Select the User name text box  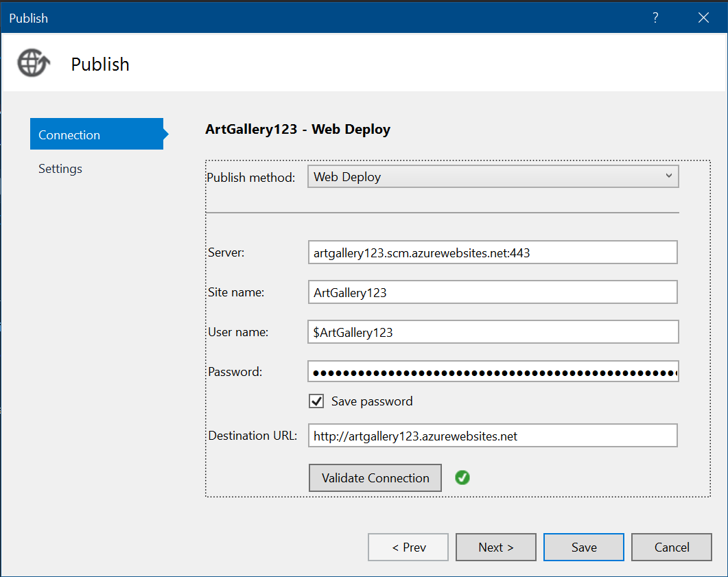[493, 332]
